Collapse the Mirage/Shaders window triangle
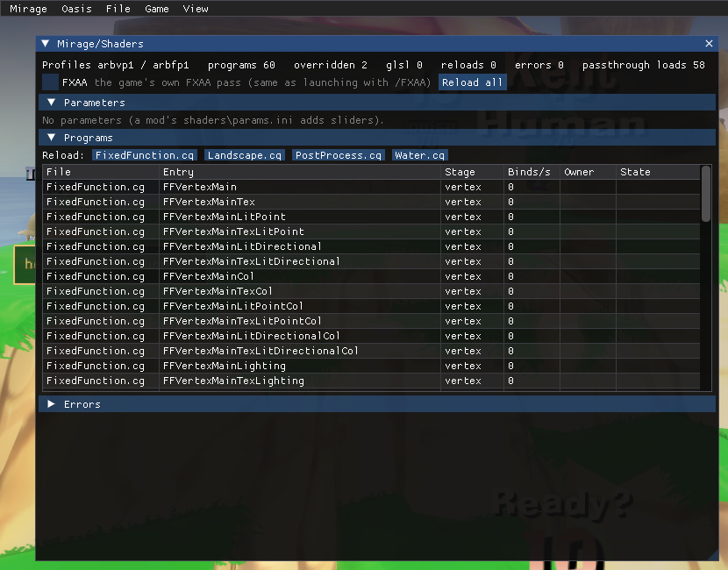 tap(46, 44)
